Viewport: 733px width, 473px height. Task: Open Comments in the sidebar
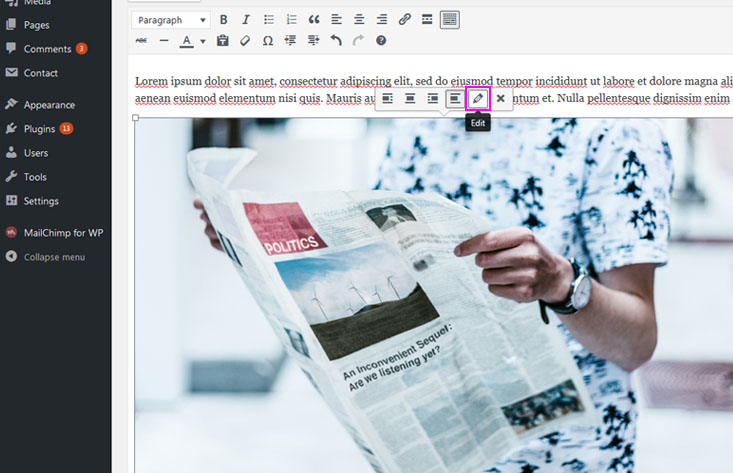coord(47,49)
